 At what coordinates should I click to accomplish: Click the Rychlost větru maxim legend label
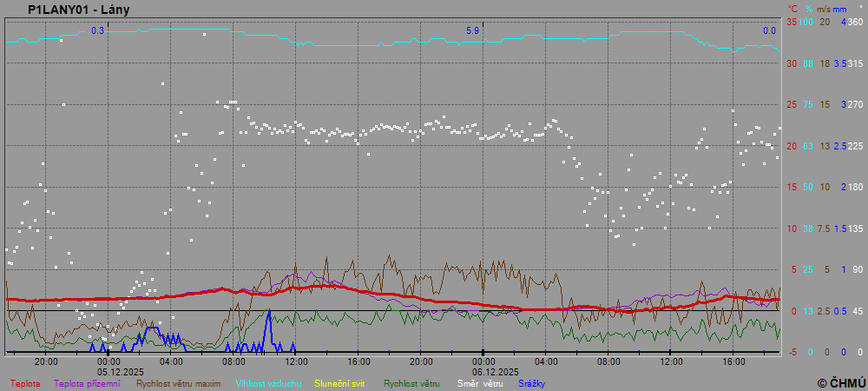coord(177,383)
